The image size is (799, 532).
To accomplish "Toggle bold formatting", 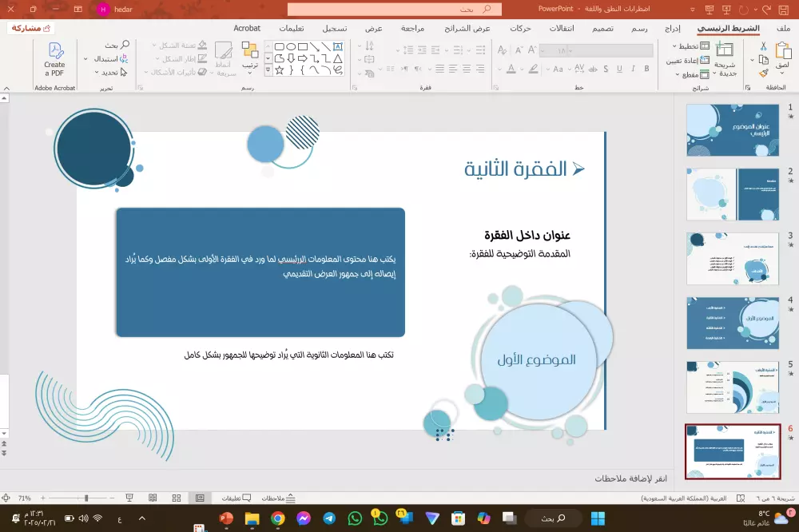I will [x=647, y=69].
